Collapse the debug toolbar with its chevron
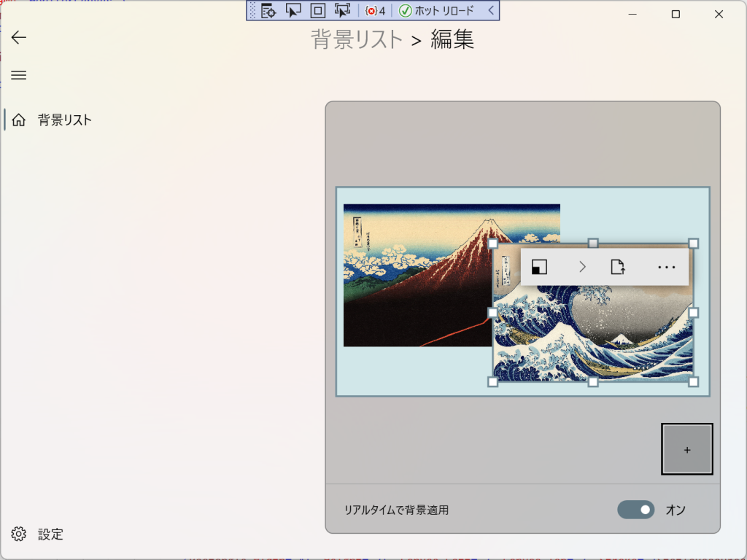 [x=491, y=10]
